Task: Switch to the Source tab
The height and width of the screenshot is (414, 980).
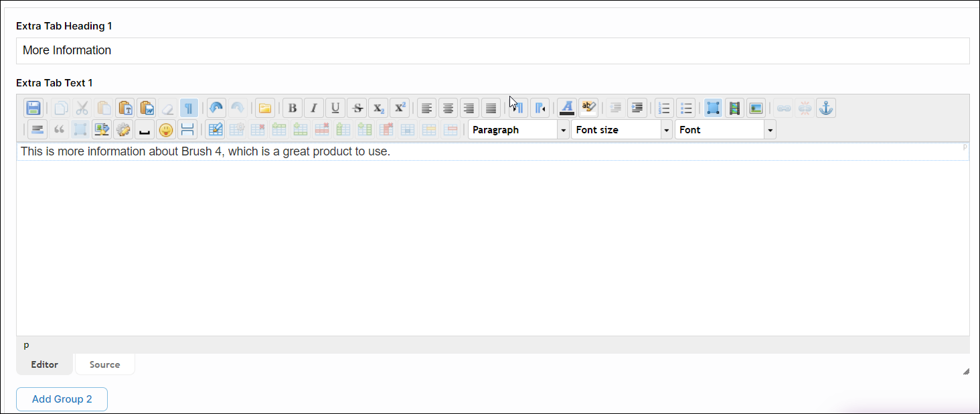Action: pyautogui.click(x=104, y=364)
